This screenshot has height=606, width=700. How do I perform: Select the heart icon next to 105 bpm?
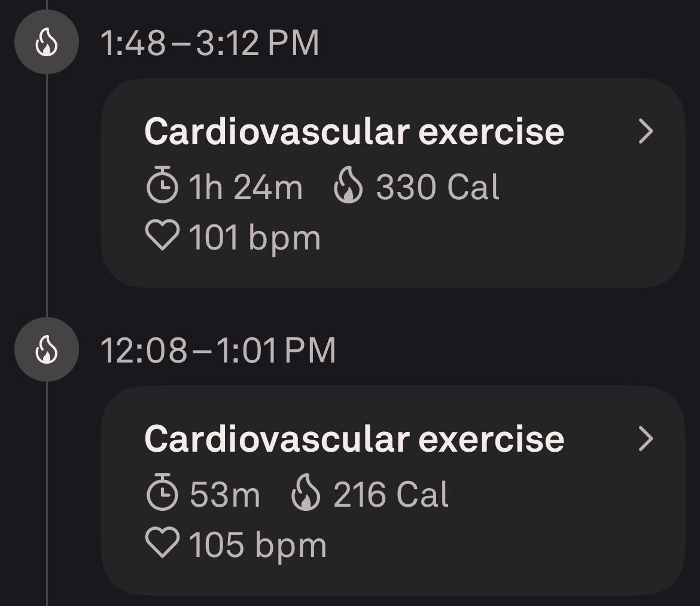point(162,543)
